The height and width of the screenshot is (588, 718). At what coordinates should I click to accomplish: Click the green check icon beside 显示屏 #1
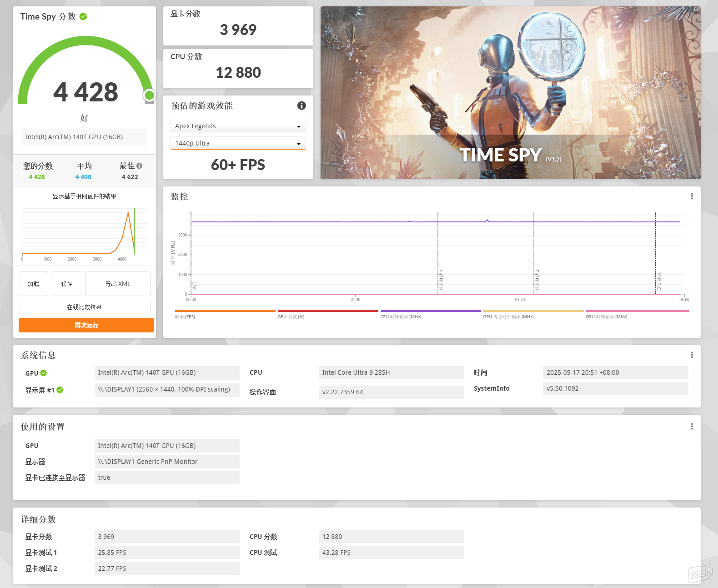point(60,390)
